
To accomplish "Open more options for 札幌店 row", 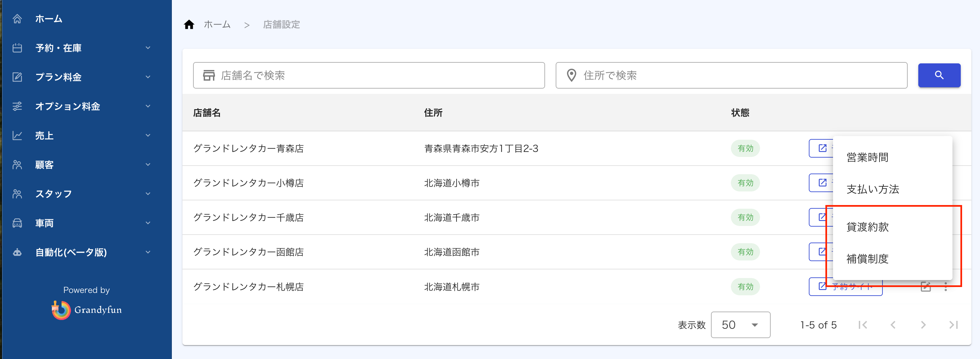I will tap(945, 287).
